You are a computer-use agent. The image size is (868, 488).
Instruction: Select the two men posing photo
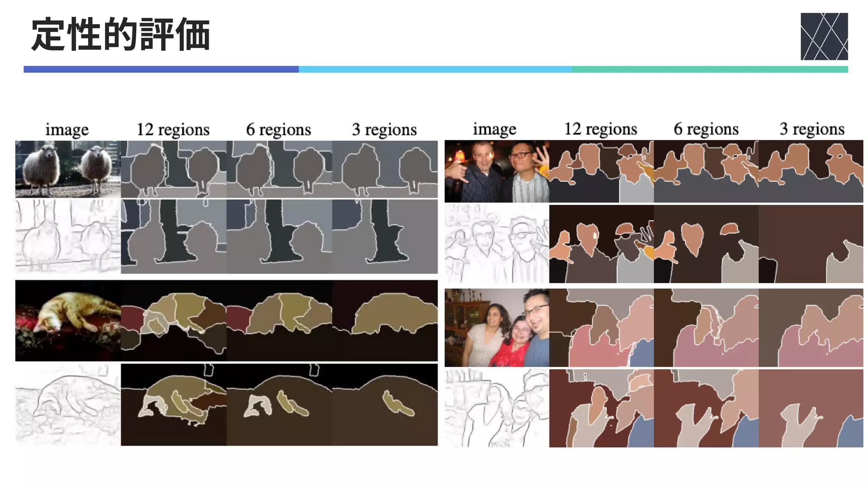pos(497,171)
